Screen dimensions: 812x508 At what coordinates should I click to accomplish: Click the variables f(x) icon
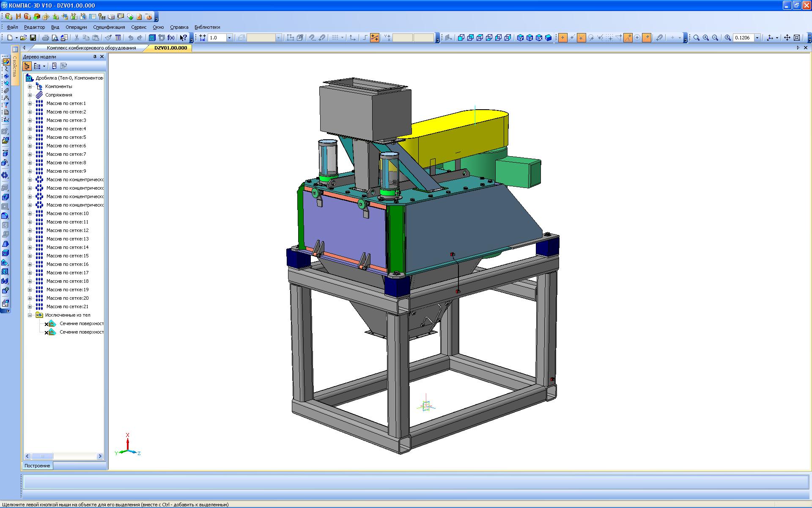coord(171,38)
